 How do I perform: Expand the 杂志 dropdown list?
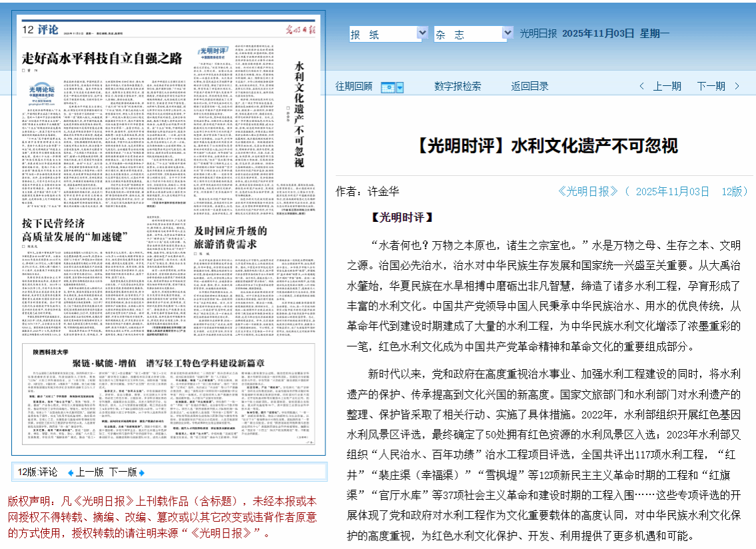coord(507,33)
